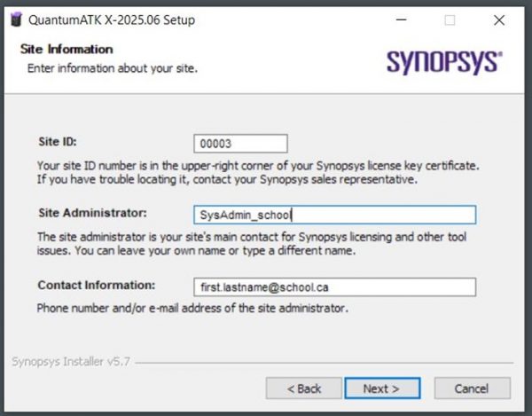The width and height of the screenshot is (532, 416).
Task: Click the Synopsys Installer v5.7 version text
Action: [71, 361]
